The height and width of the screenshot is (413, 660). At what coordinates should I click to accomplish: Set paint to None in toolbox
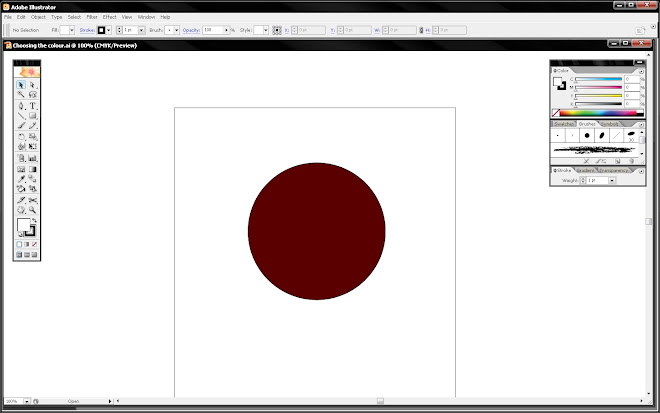(35, 244)
